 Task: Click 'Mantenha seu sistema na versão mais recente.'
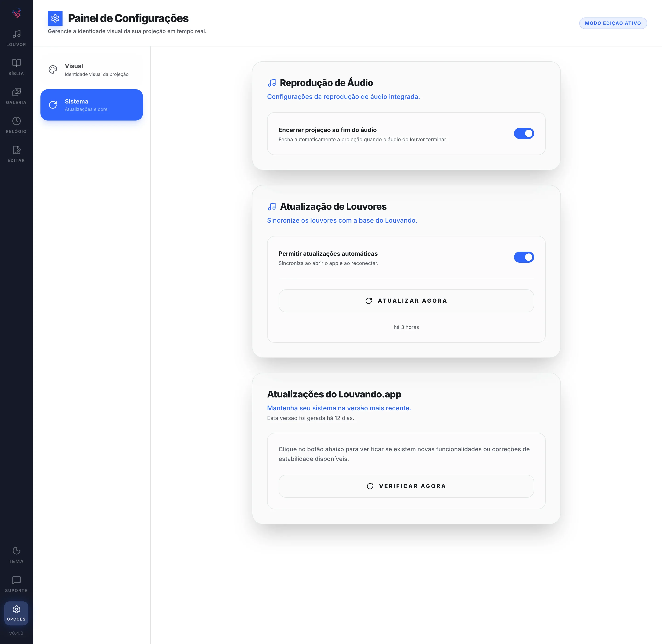point(339,408)
